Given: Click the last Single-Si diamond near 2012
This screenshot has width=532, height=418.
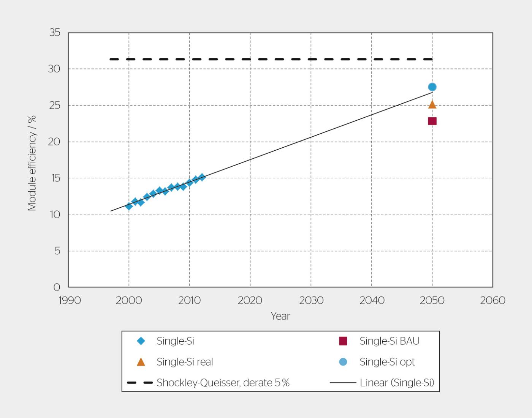Looking at the screenshot, I should click(202, 177).
